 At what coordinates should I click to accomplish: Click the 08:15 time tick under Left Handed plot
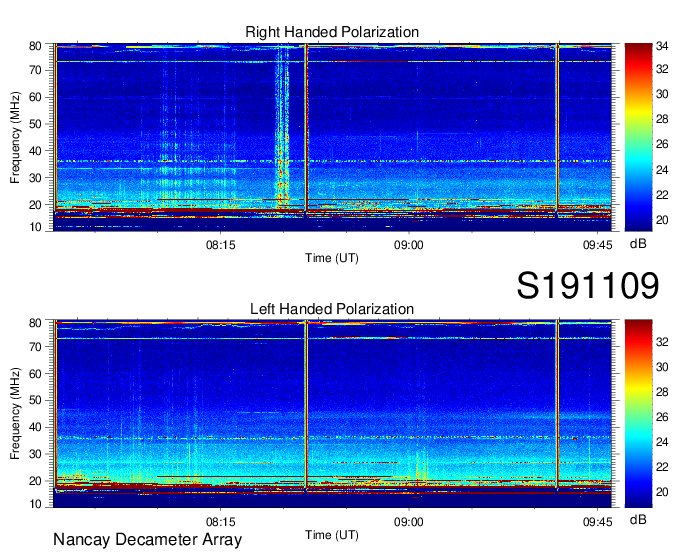click(221, 522)
